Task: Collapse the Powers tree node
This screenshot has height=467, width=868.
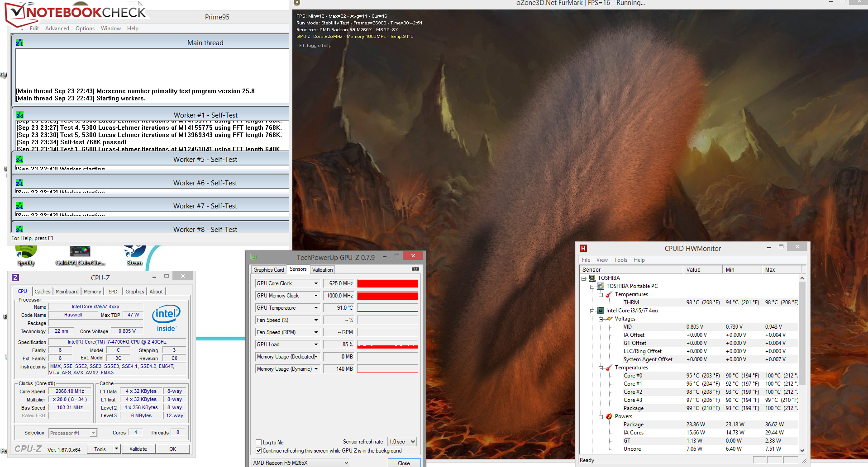Action: pyautogui.click(x=601, y=417)
